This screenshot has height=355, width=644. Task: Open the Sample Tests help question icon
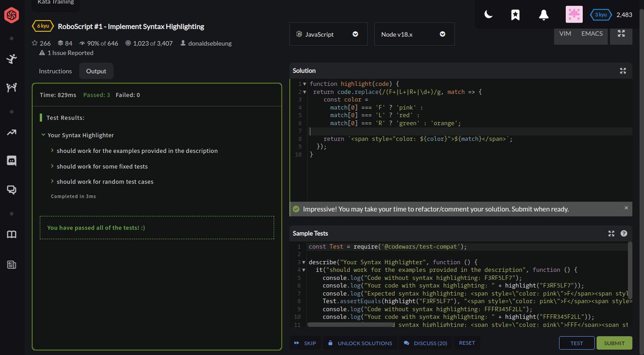coord(624,233)
